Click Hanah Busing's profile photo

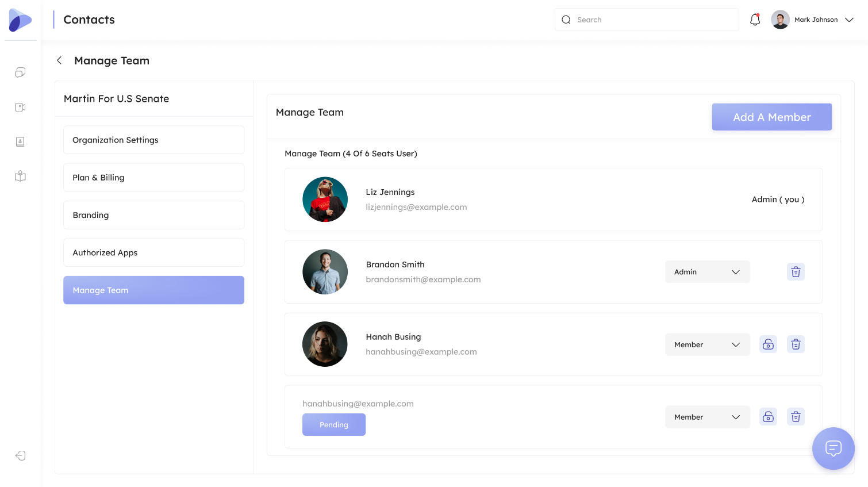click(325, 344)
